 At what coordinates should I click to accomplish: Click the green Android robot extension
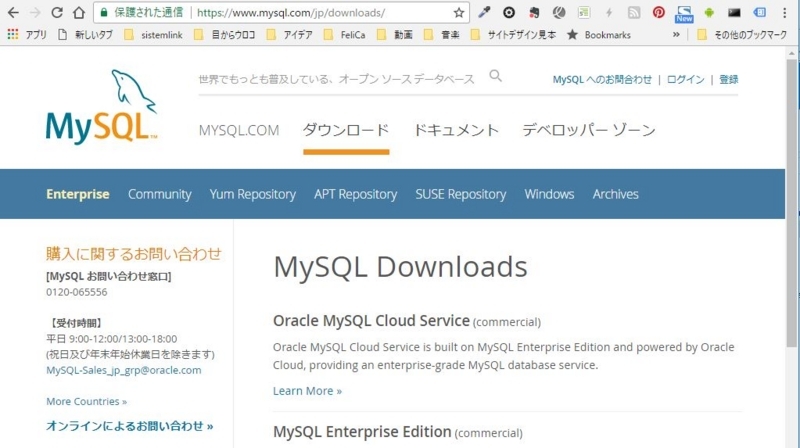pyautogui.click(x=709, y=12)
